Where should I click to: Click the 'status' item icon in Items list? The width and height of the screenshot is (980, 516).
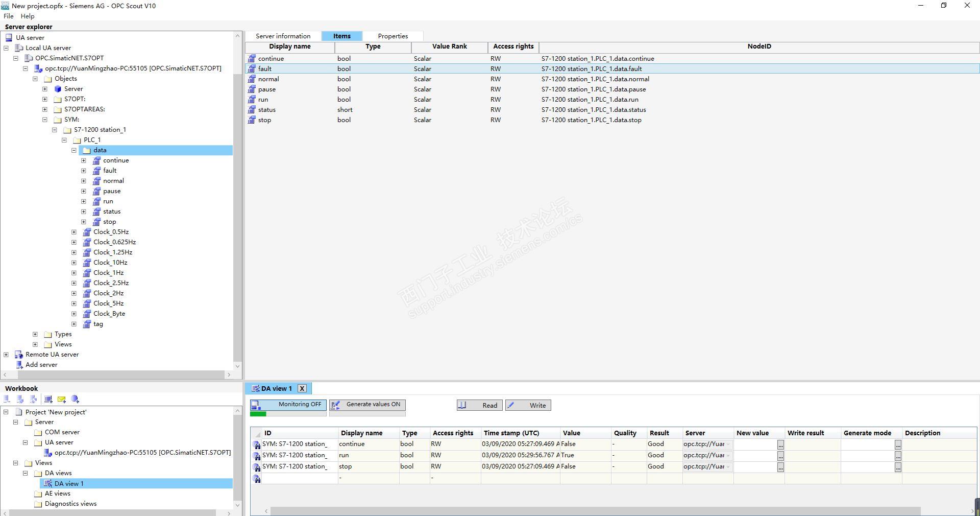tap(252, 109)
